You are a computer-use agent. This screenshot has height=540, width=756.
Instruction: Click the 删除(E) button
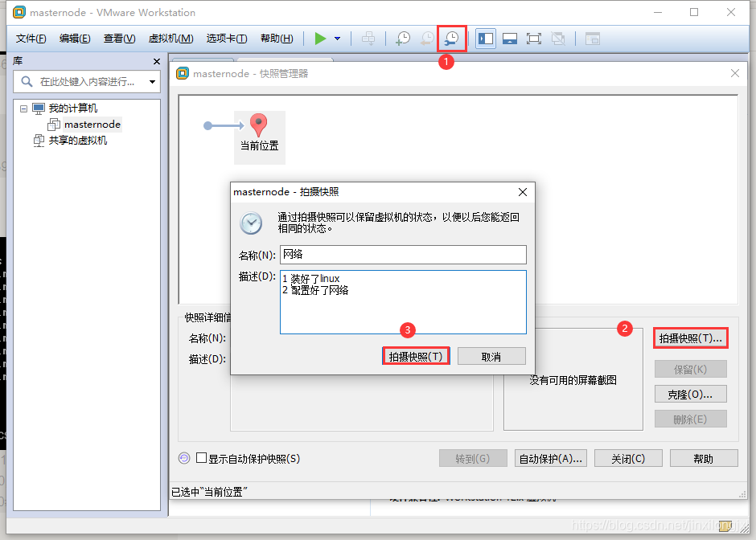point(690,419)
